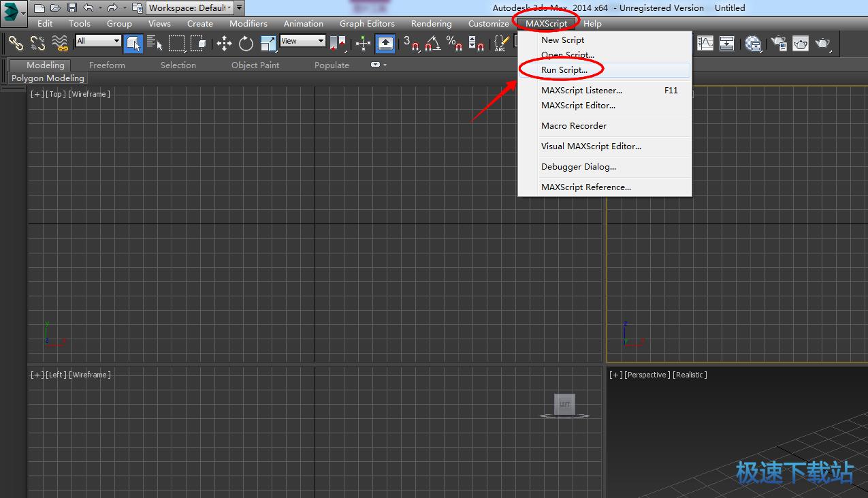
Task: Click the Undo arrow icon
Action: pyautogui.click(x=89, y=8)
